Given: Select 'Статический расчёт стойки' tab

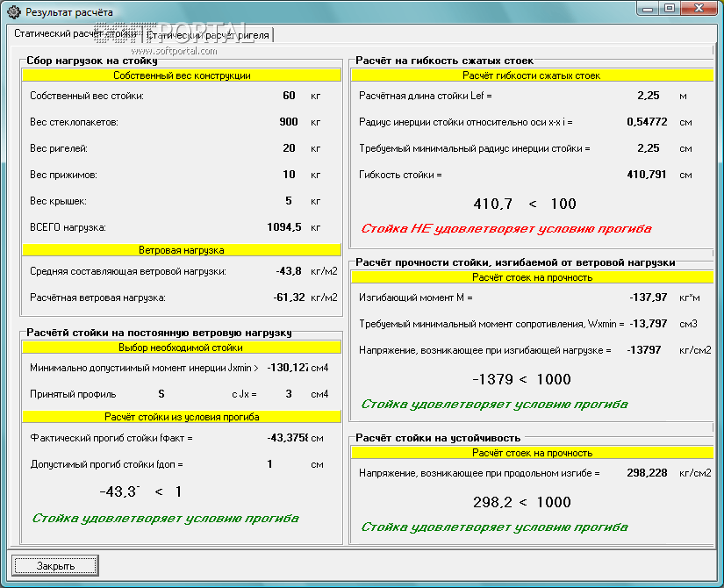Looking at the screenshot, I should point(75,33).
